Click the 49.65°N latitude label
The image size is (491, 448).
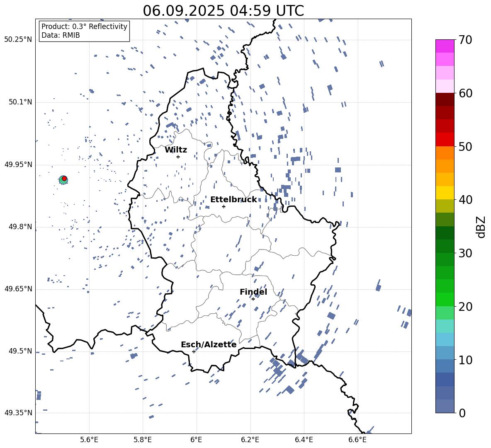[x=18, y=288]
